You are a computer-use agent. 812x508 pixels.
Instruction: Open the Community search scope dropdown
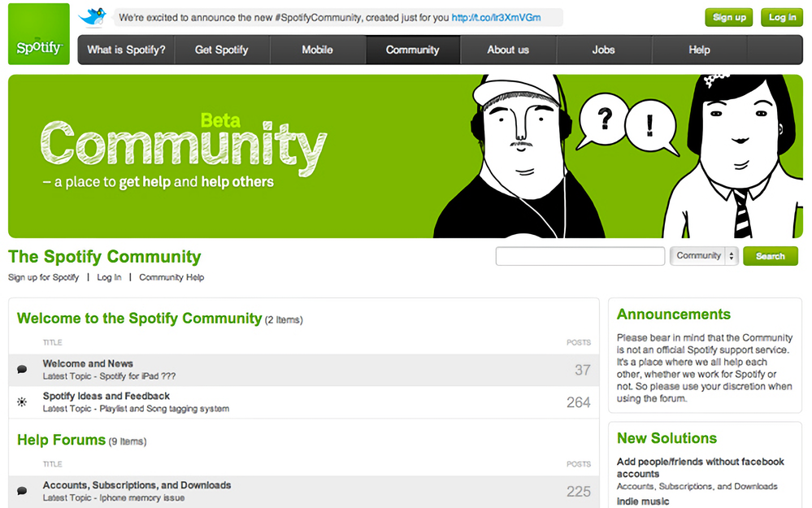pyautogui.click(x=704, y=256)
